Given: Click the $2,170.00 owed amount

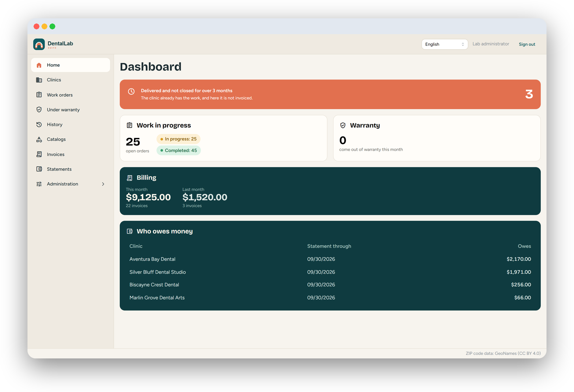Looking at the screenshot, I should click(x=519, y=259).
